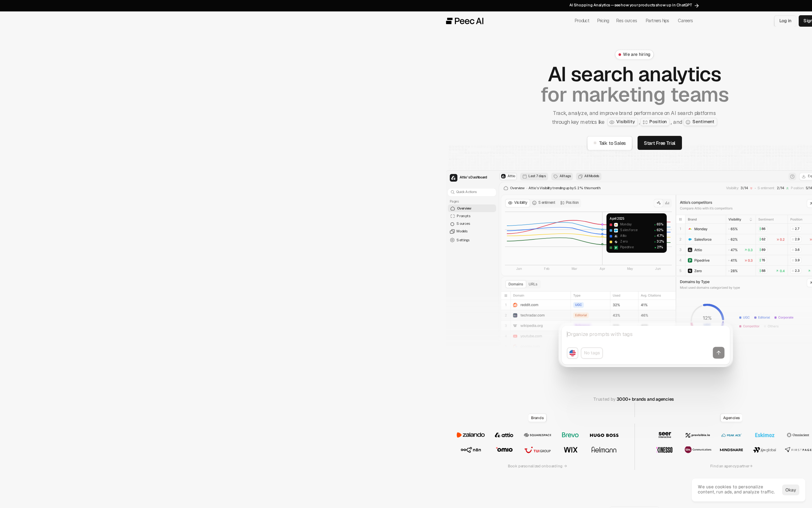Open the No tags selector

pyautogui.click(x=592, y=353)
